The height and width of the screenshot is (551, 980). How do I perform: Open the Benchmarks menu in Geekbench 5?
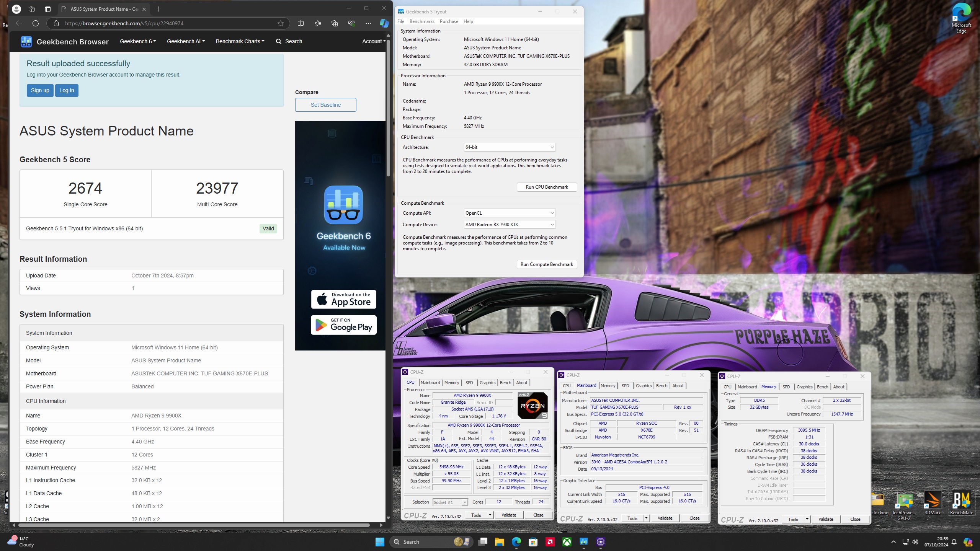pyautogui.click(x=422, y=21)
